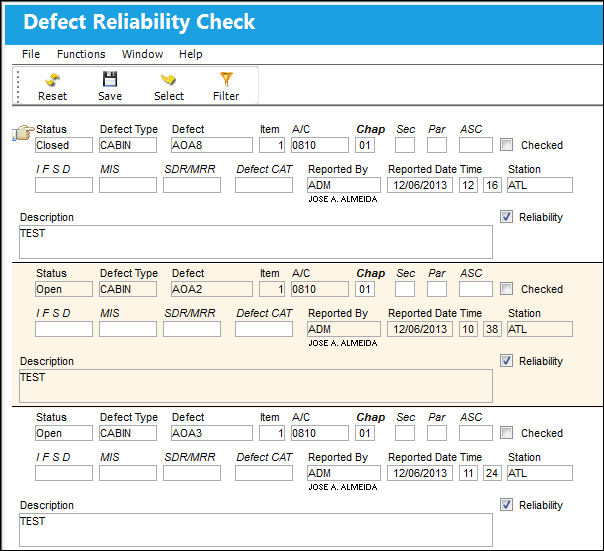The height and width of the screenshot is (551, 604).
Task: Click the Defect CAT field in AOA8 record
Action: 264,185
